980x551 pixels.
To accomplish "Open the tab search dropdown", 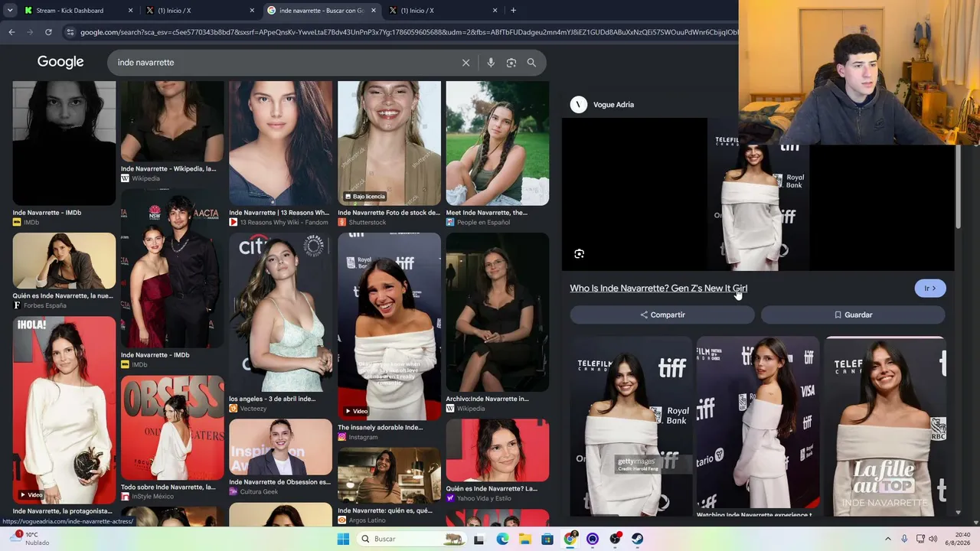I will (10, 11).
